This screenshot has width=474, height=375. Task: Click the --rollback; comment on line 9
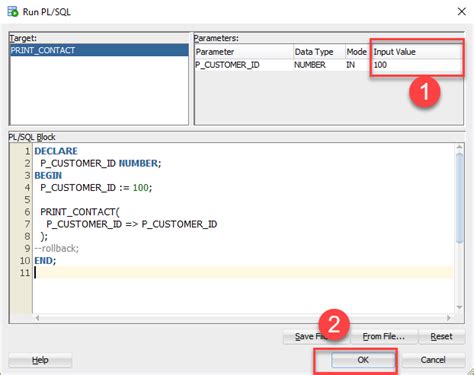coord(57,248)
